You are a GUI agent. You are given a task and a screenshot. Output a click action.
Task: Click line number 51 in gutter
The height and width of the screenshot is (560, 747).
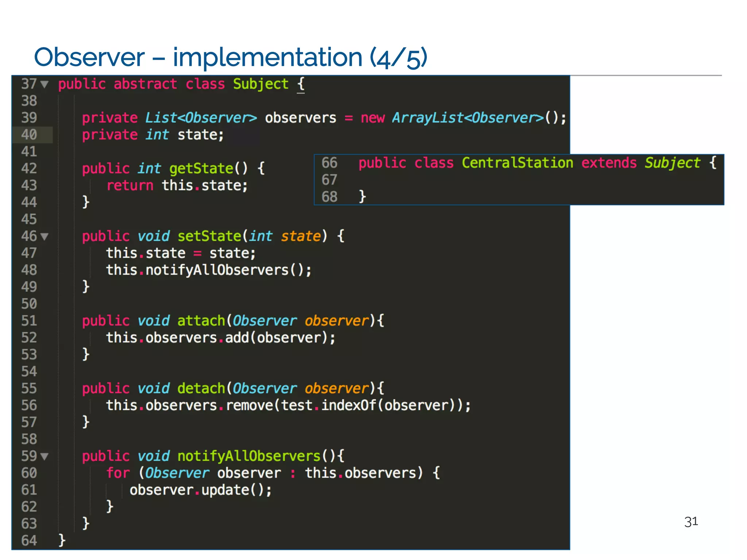coord(29,321)
